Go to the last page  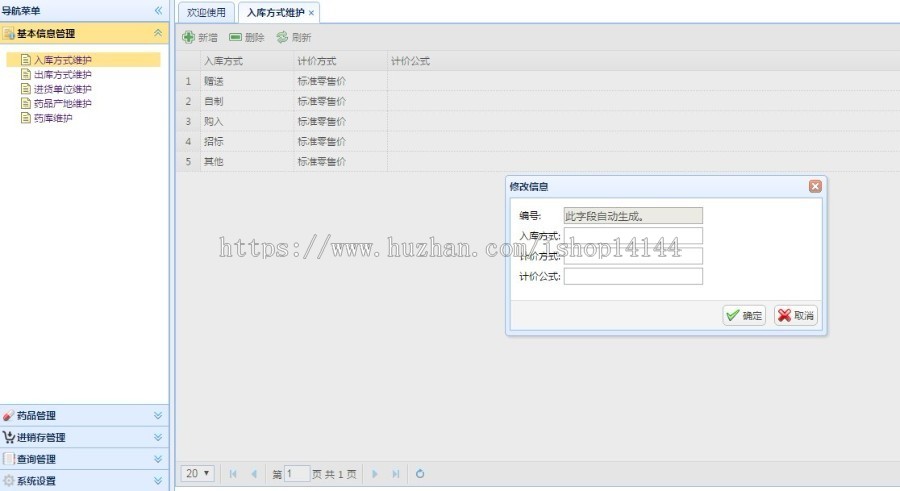(395, 474)
